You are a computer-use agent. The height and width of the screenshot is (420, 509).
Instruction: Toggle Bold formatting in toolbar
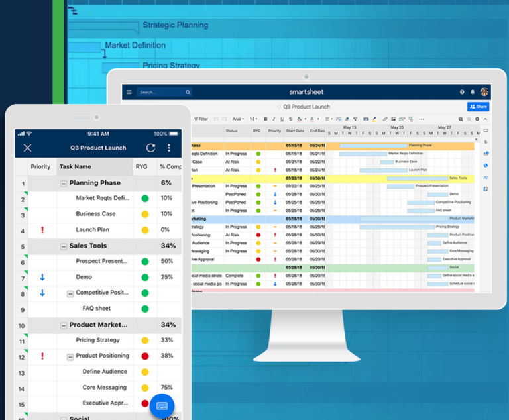point(266,119)
